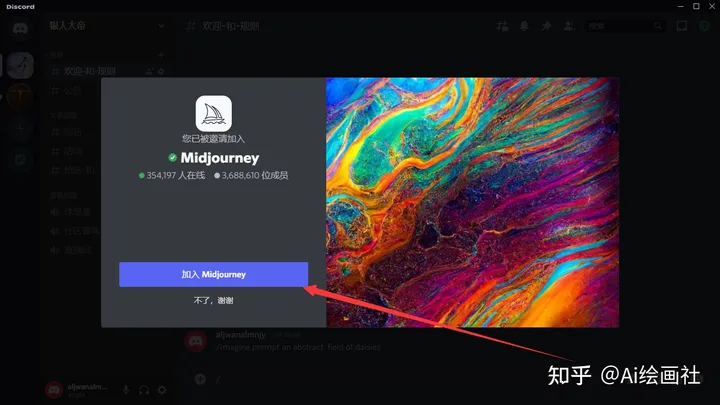Click the add server plus icon
This screenshot has width=720, height=405.
pyautogui.click(x=20, y=128)
